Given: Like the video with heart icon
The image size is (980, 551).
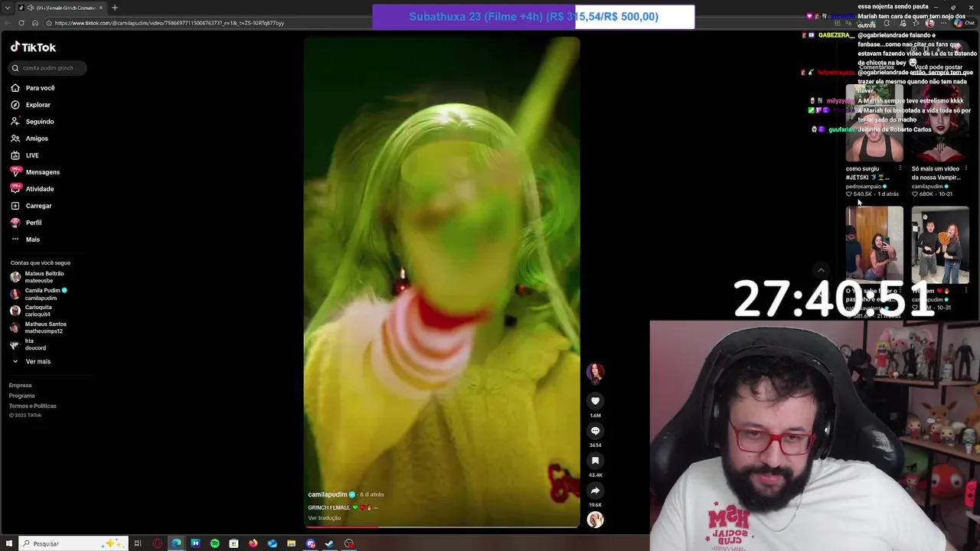Looking at the screenshot, I should coord(595,401).
